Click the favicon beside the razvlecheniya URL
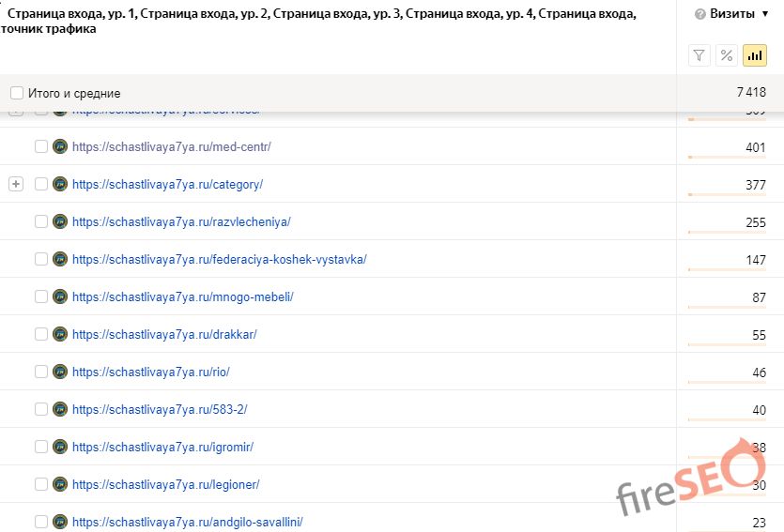Screen dimensions: 784x532 60,221
